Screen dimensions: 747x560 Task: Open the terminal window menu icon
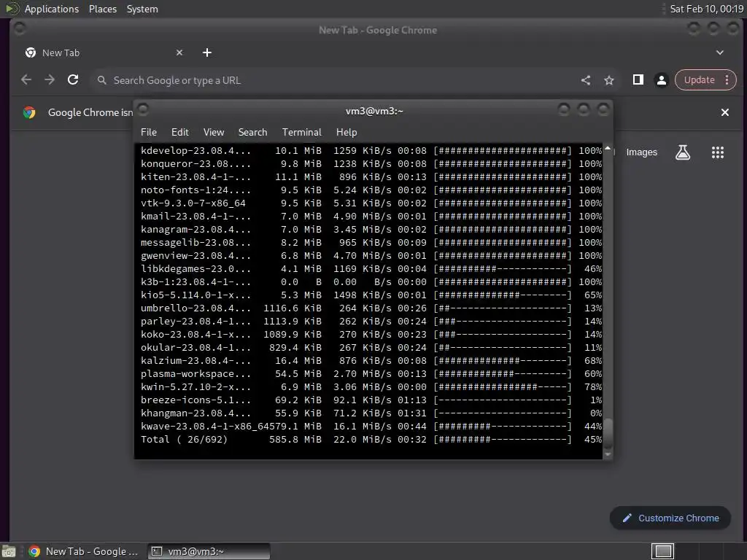(143, 110)
